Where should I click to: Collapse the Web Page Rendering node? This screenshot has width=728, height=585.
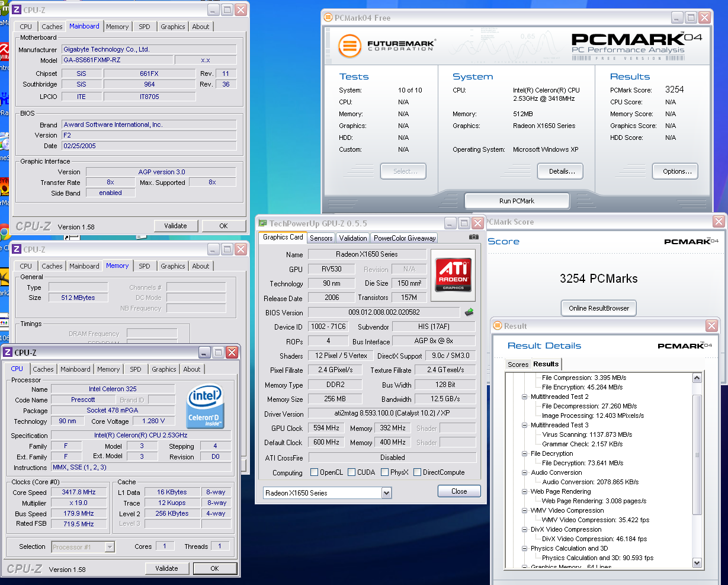524,491
